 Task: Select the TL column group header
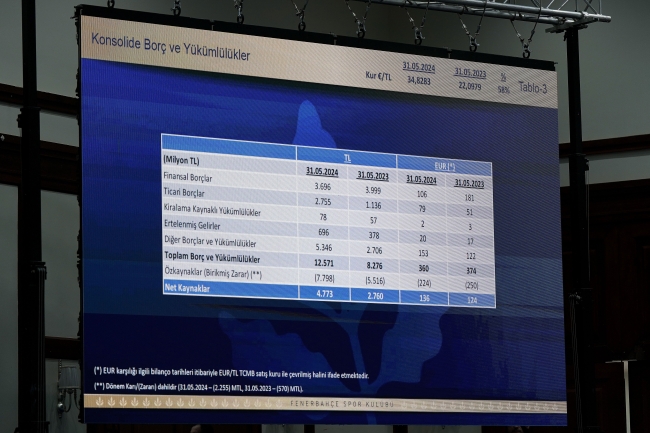tap(347, 158)
